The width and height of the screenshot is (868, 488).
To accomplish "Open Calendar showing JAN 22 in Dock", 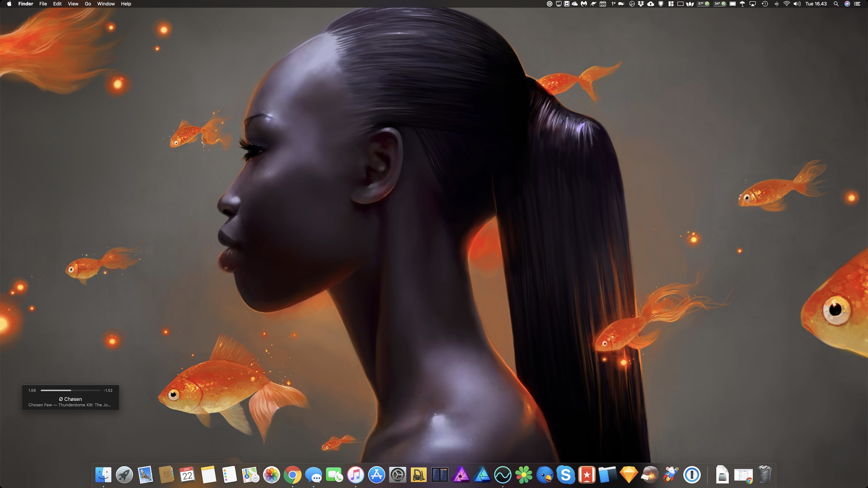I will coord(188,475).
